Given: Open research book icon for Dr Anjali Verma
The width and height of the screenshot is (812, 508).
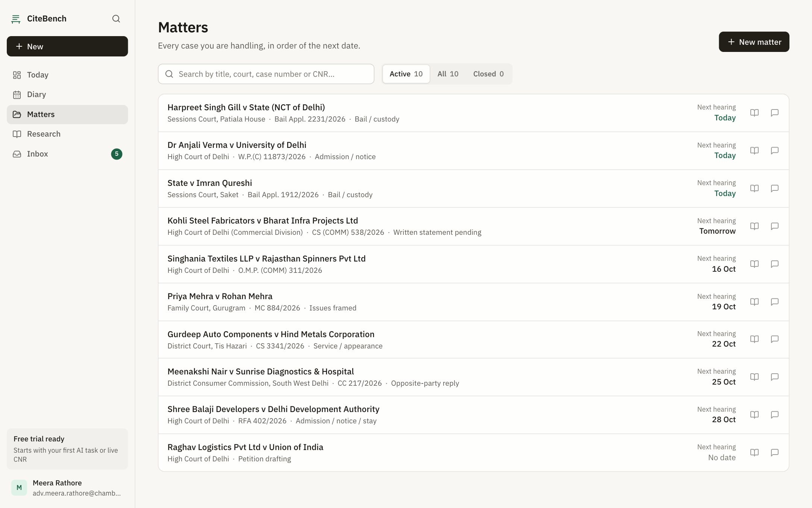Looking at the screenshot, I should point(754,151).
